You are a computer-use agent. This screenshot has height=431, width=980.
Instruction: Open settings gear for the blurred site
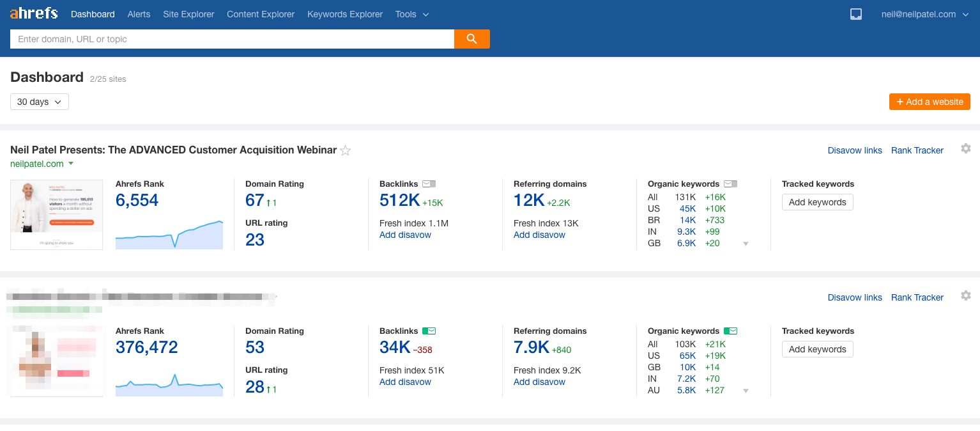click(966, 295)
